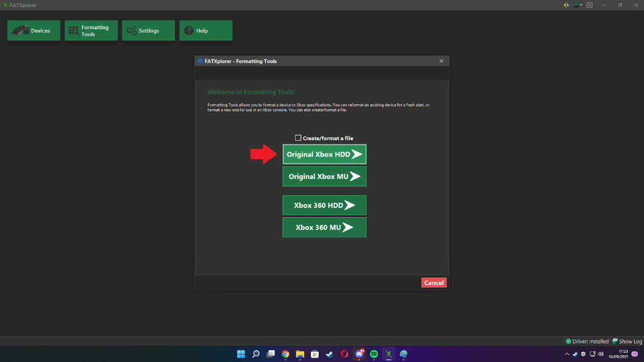Show hidden system tray icons
Image resolution: width=644 pixels, height=362 pixels.
tap(567, 354)
